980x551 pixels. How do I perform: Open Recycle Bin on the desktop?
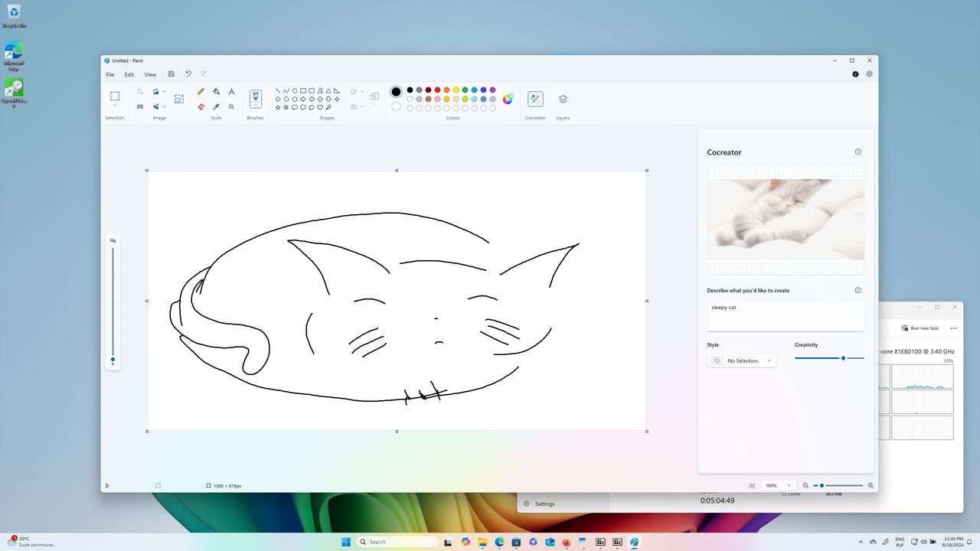tap(14, 15)
